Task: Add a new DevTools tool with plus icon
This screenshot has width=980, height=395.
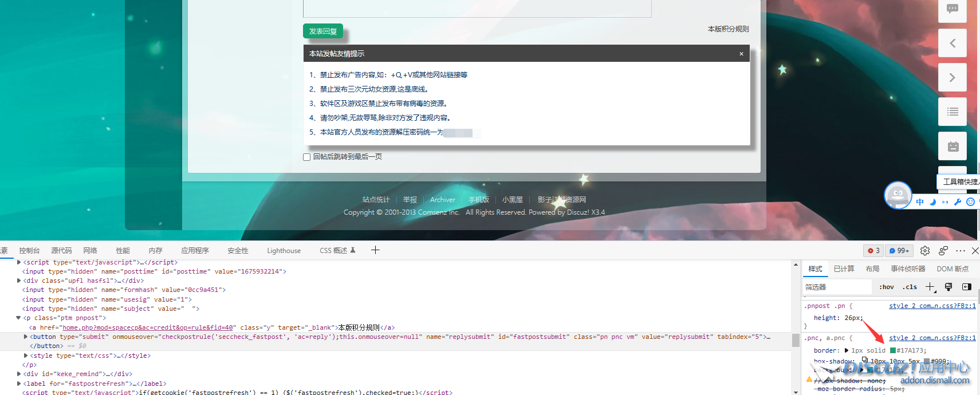Action: point(375,250)
